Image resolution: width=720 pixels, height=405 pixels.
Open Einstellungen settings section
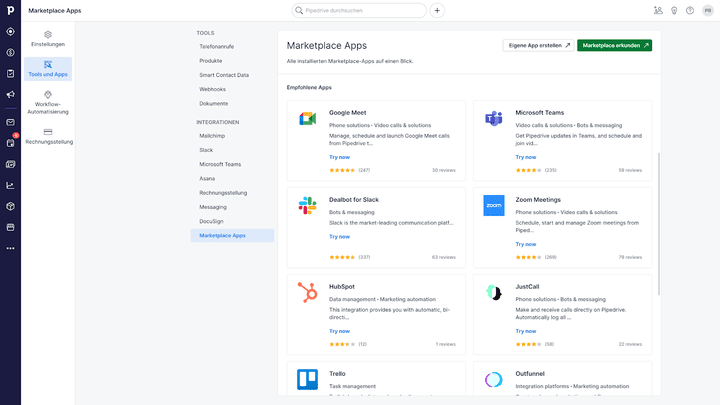48,39
